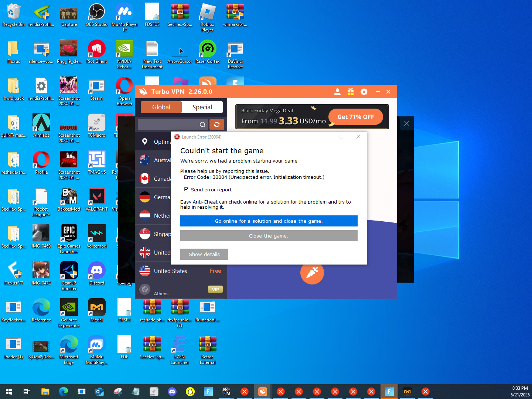Choose the Netherlands server row
532x399 pixels.
click(153, 215)
